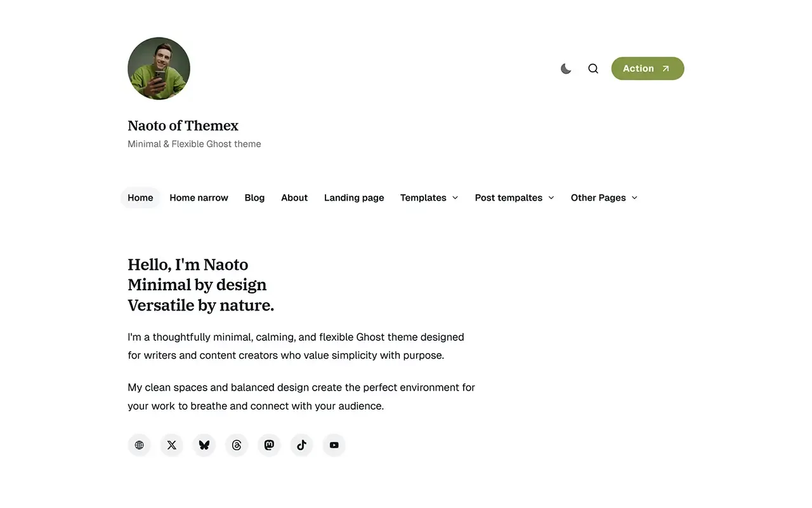Open Naoto's X profile icon
This screenshot has height=508, width=812.
[171, 444]
